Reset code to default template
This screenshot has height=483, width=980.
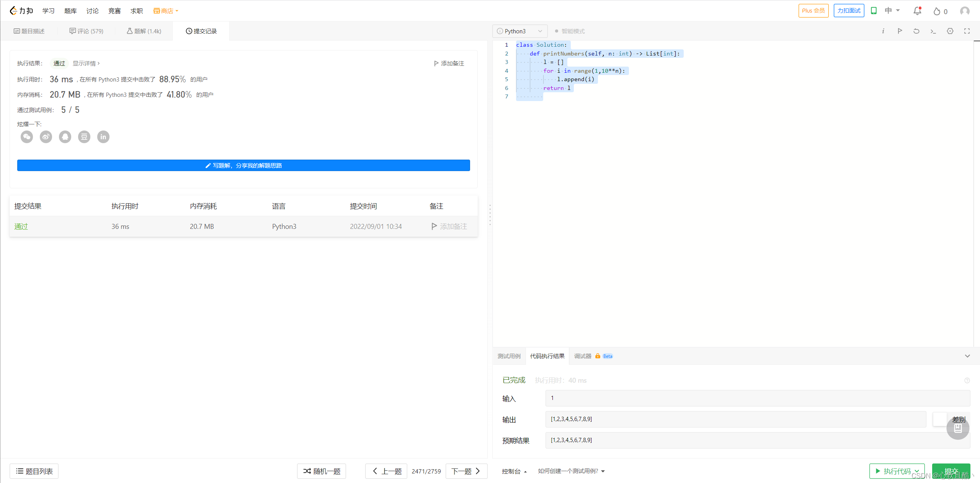(x=916, y=31)
